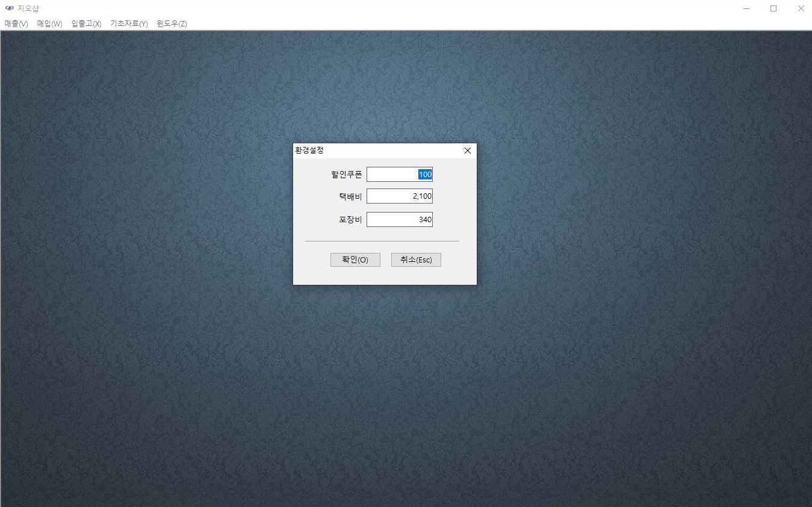Click the 택배비 label text
Viewport: 812px width, 507px height.
[350, 196]
